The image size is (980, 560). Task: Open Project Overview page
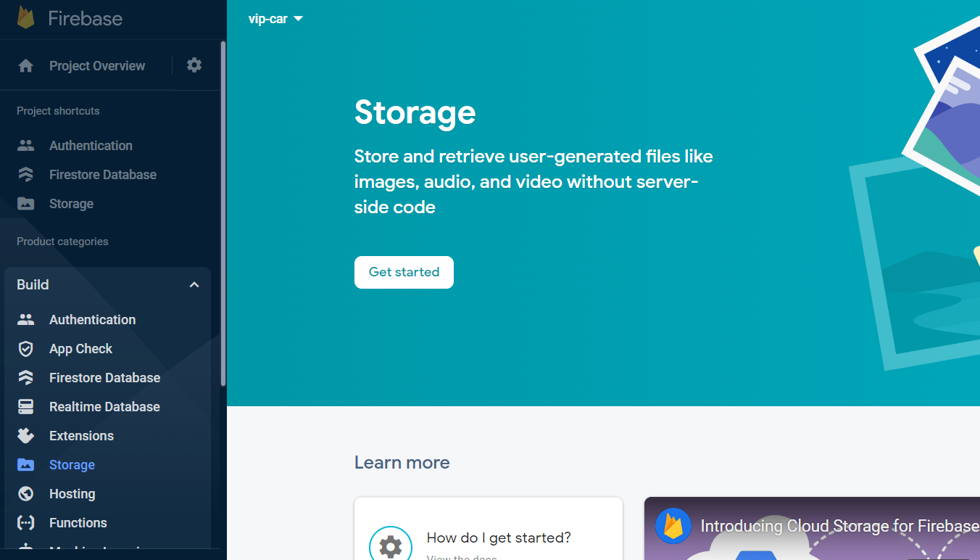pyautogui.click(x=97, y=66)
